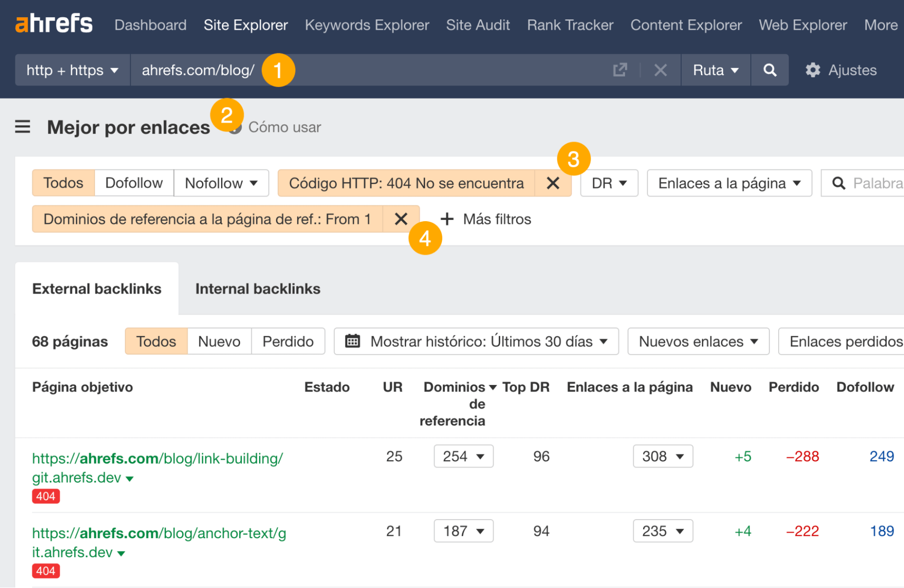Open the link-building blog page link

[x=157, y=458]
